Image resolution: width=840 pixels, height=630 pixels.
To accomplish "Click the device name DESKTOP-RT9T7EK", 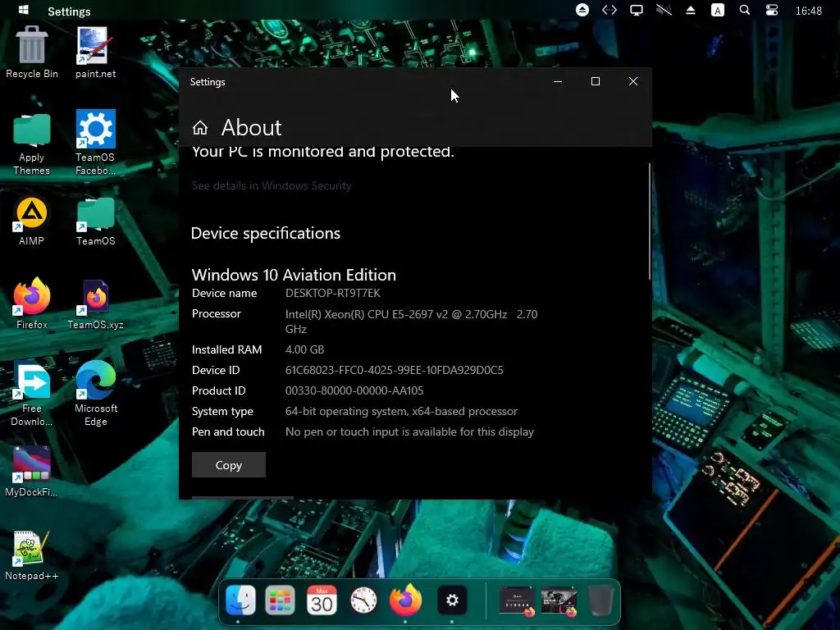I will click(x=333, y=293).
